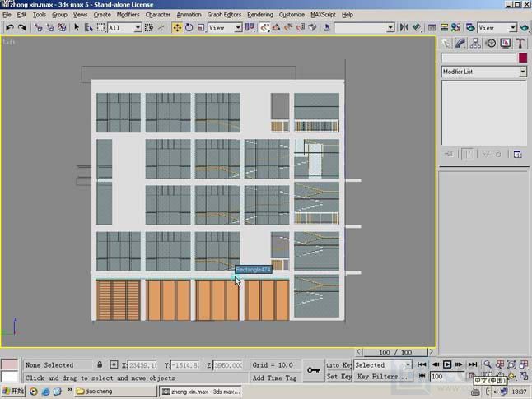Click the Windows Start button
532x399 pixels.
click(x=13, y=392)
